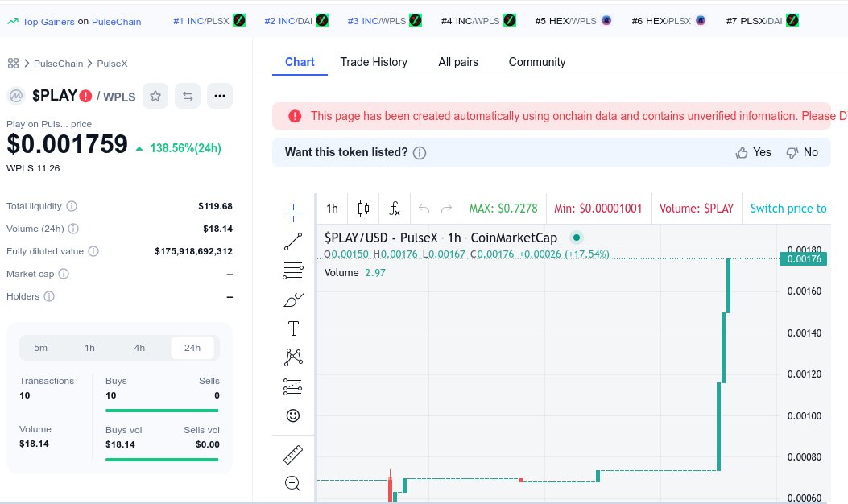Click Switch price to option

tap(788, 209)
